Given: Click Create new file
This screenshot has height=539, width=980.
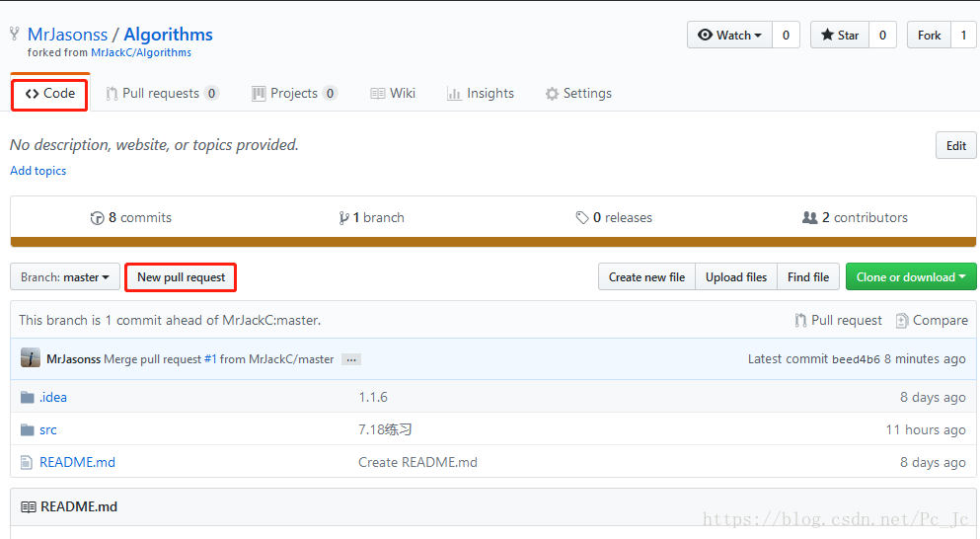Looking at the screenshot, I should (646, 277).
